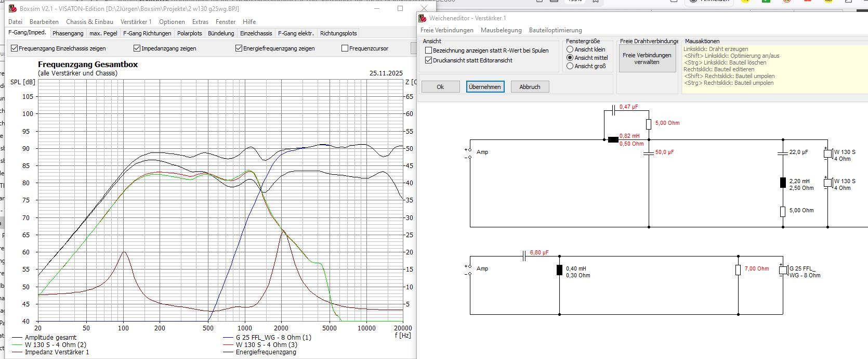Toggle Frequenzgang Einzelchassis zeigen checkbox
868x359 pixels.
point(15,48)
